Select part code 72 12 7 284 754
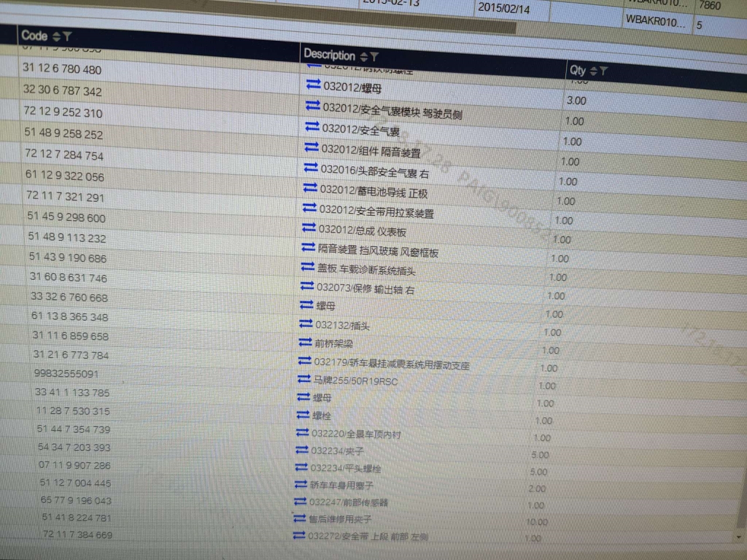 (64, 155)
